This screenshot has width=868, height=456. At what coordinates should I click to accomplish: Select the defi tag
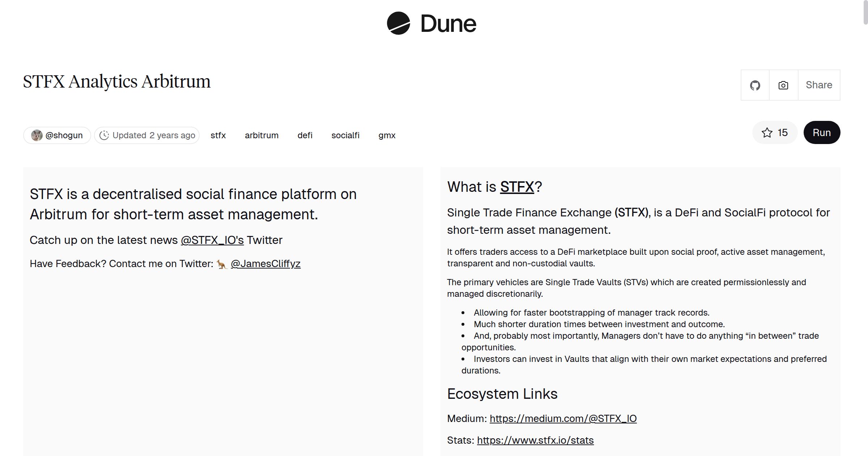tap(305, 135)
